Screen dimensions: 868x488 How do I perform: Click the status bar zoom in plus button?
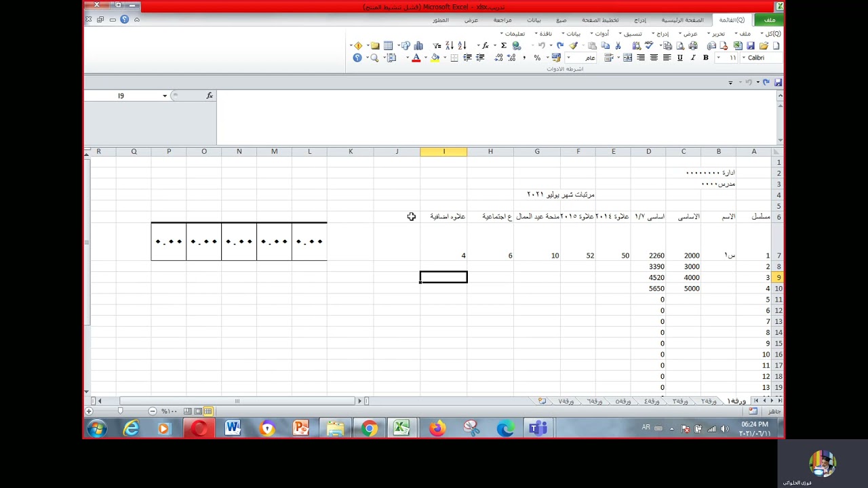tap(89, 411)
